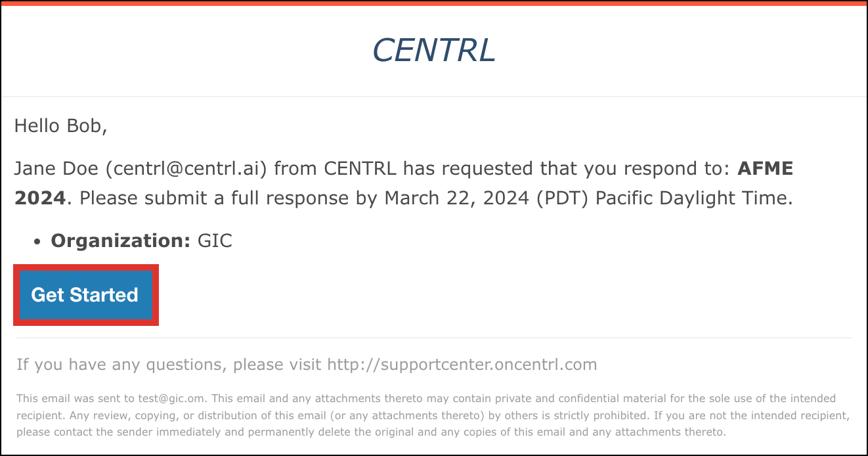868x456 pixels.
Task: Click the Hello Bob greeting
Action: click(60, 125)
